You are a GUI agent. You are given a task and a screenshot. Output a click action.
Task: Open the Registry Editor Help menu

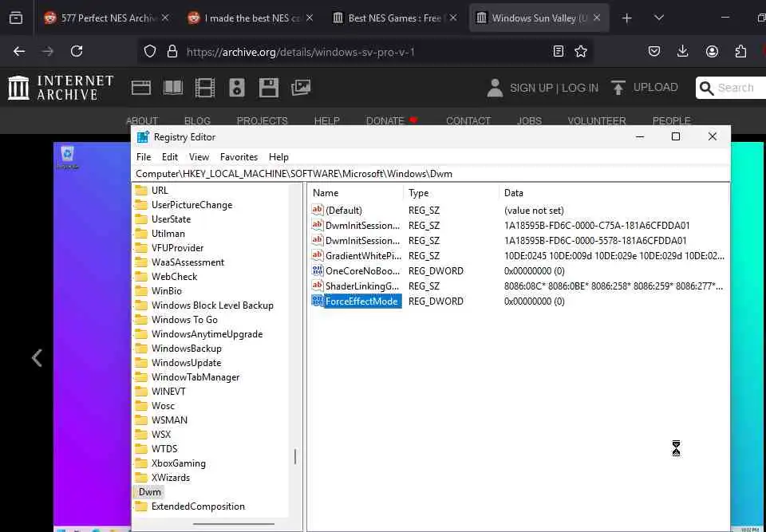tap(278, 157)
